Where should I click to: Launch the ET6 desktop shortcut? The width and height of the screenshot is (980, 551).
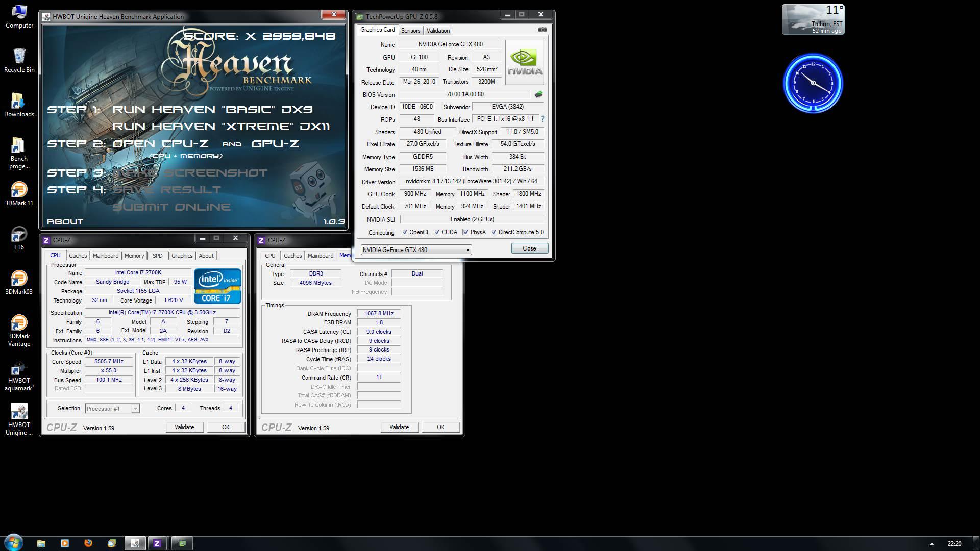point(19,238)
